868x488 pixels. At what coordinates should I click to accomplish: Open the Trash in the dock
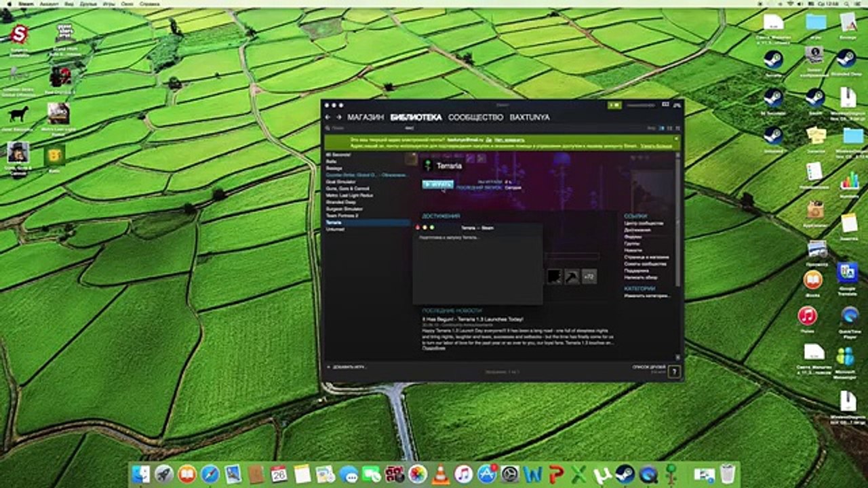click(727, 474)
